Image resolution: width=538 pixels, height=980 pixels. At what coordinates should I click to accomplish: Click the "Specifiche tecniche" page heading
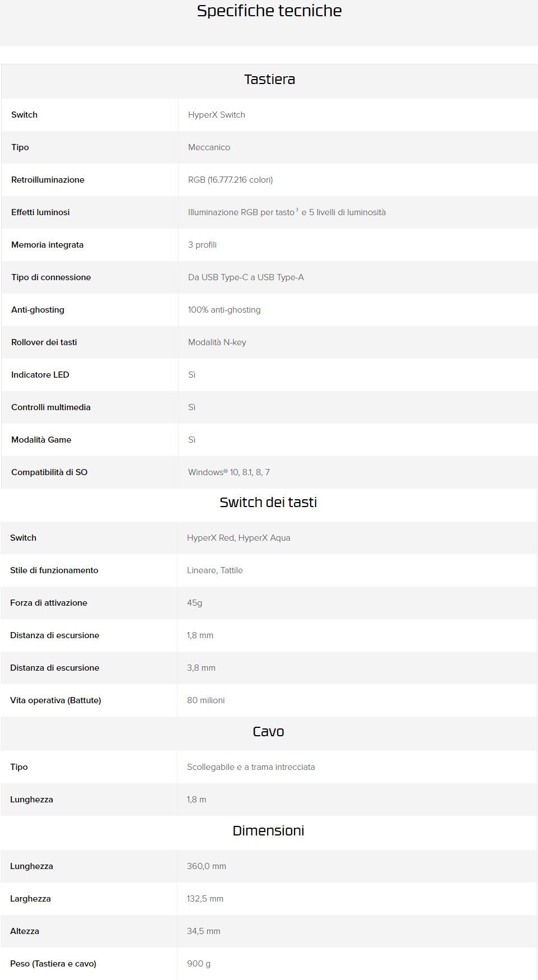tap(269, 11)
